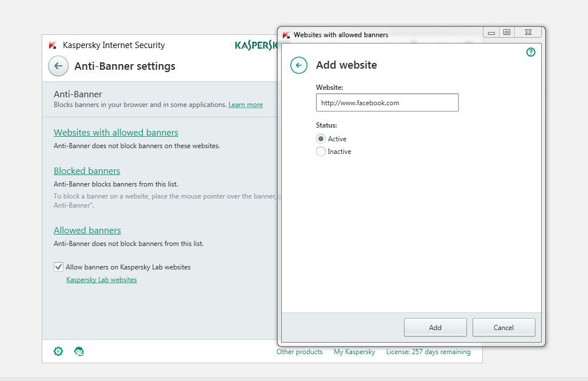Click 'Kaspersky Internet Security' window title text

114,45
